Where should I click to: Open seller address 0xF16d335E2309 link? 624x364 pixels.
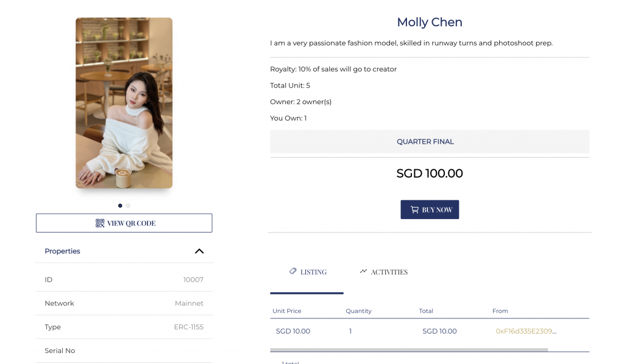526,331
